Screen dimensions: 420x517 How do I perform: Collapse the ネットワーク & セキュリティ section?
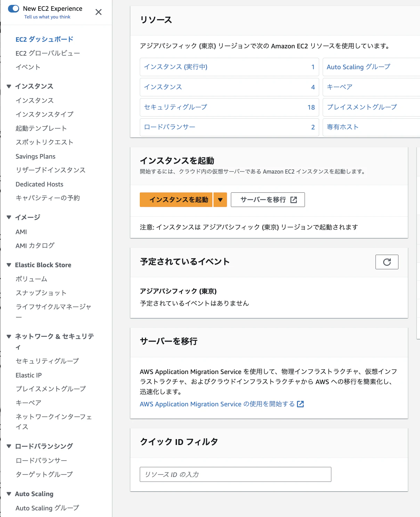(x=9, y=336)
